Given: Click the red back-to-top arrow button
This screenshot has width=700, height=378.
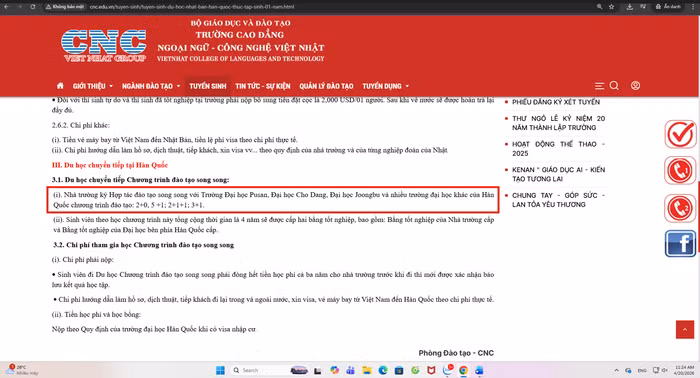Looking at the screenshot, I should coord(685,329).
